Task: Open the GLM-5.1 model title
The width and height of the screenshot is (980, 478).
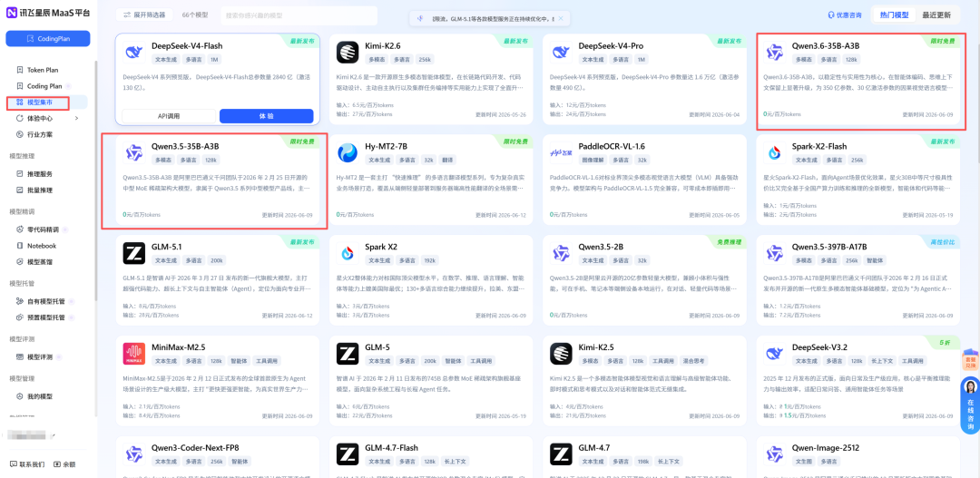Action: [166, 246]
